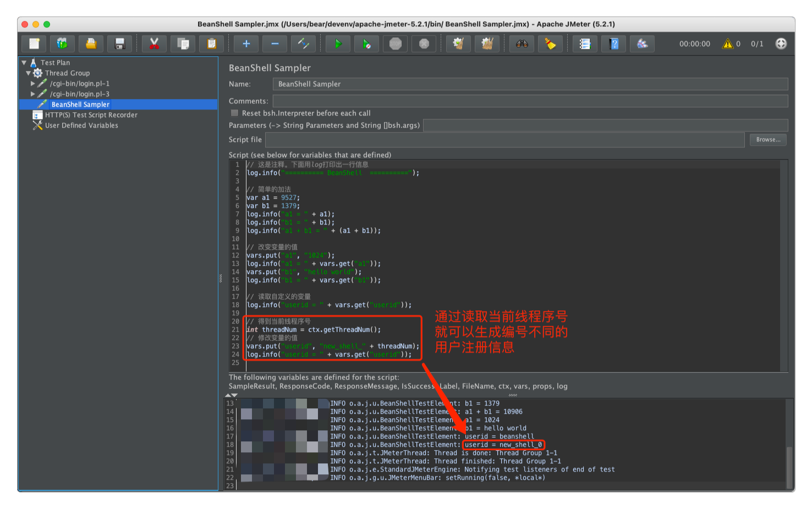This screenshot has width=812, height=509.
Task: Click the Name input field
Action: [x=530, y=84]
